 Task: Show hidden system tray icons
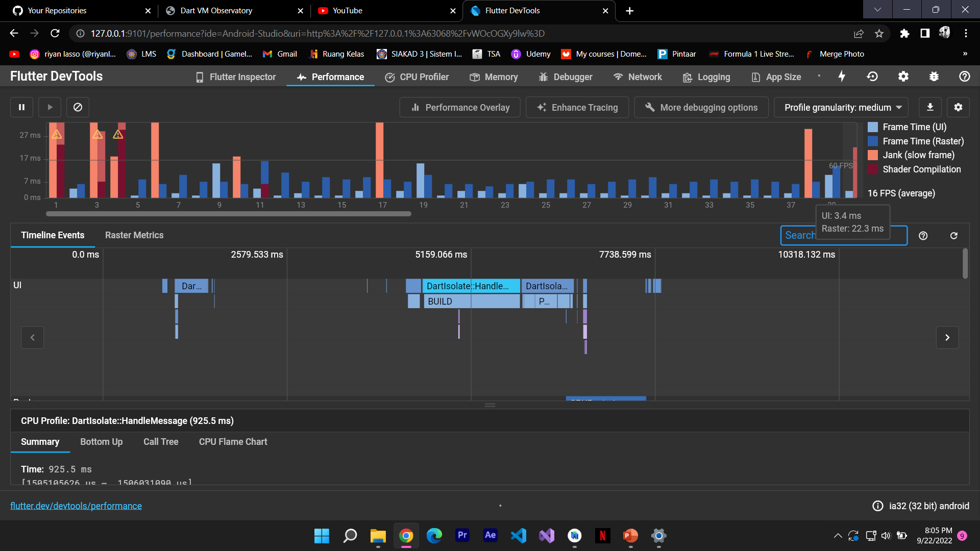[x=838, y=536]
